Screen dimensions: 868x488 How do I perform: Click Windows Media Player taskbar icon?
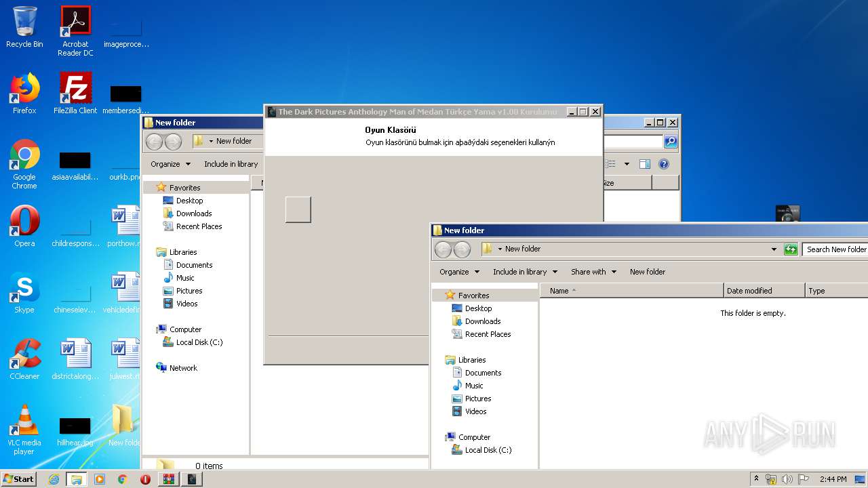pos(100,479)
